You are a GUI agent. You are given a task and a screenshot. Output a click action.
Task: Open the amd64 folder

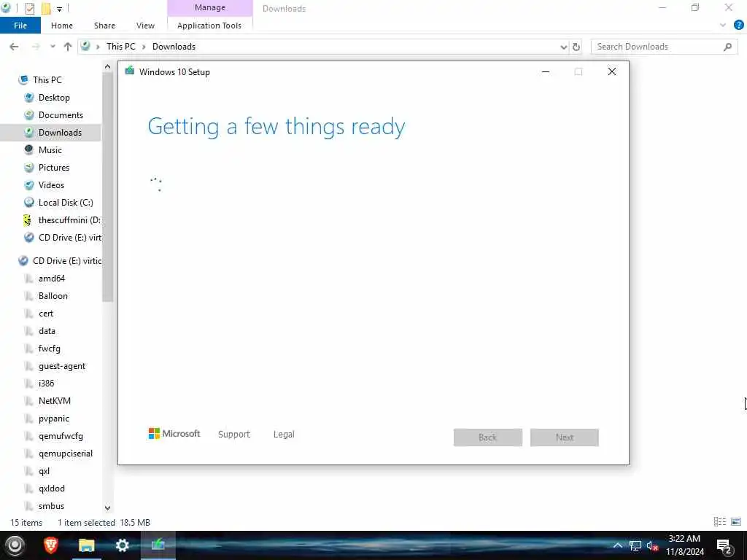[x=52, y=279]
